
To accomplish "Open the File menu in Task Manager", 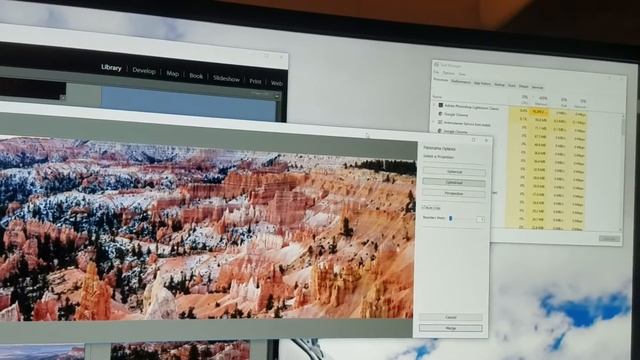I will pyautogui.click(x=436, y=72).
